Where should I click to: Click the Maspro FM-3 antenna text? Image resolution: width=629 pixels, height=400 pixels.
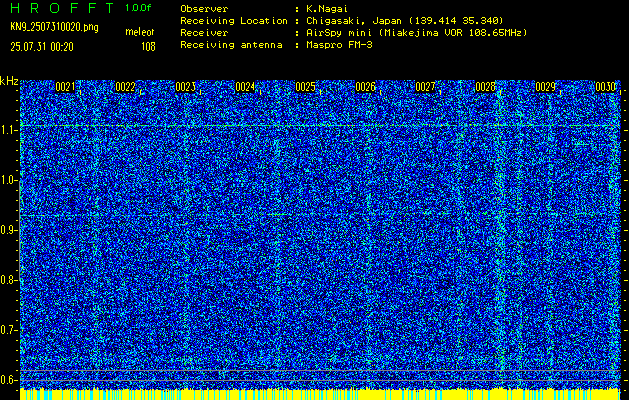point(339,45)
